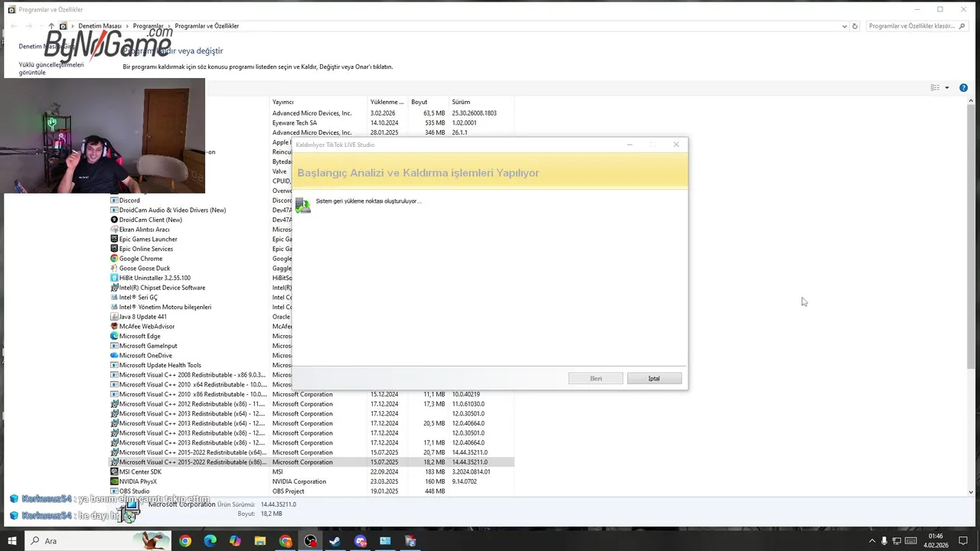Viewport: 980px width, 551px height.
Task: Go to Denetim Masası breadcrumb
Action: click(x=100, y=26)
